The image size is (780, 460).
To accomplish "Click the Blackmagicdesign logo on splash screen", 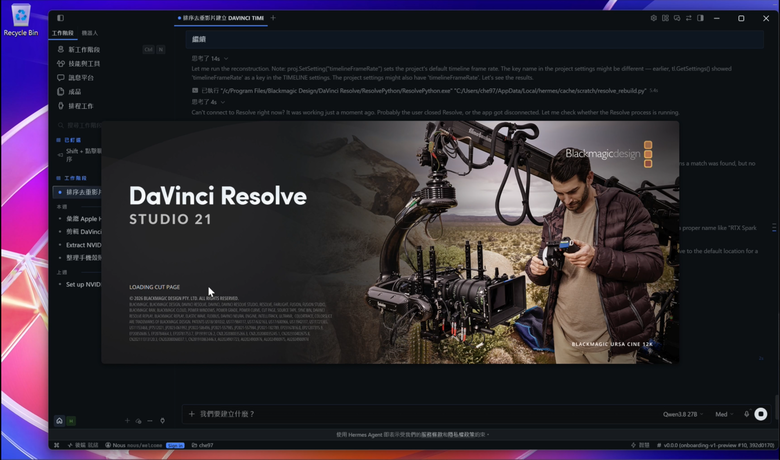I will pos(608,154).
